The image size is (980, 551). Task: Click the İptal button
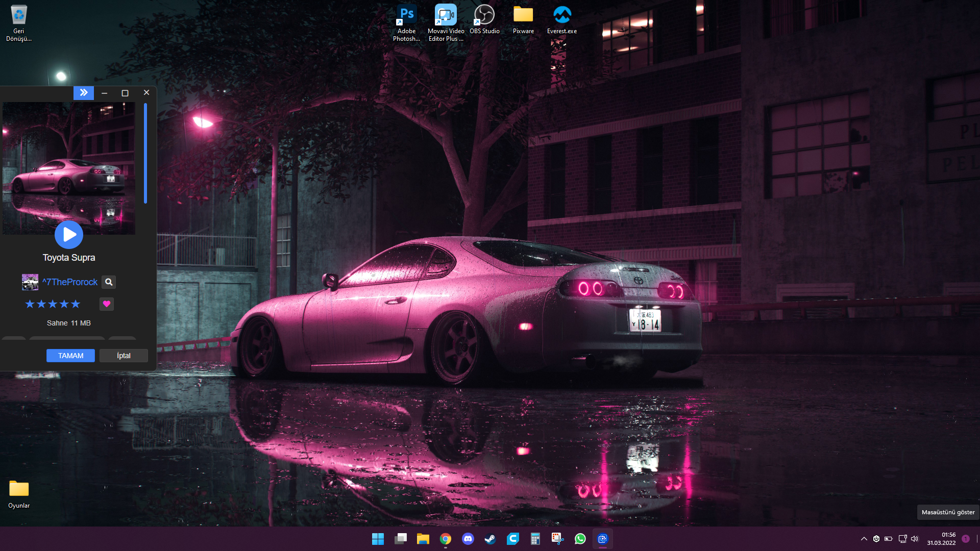pos(124,356)
